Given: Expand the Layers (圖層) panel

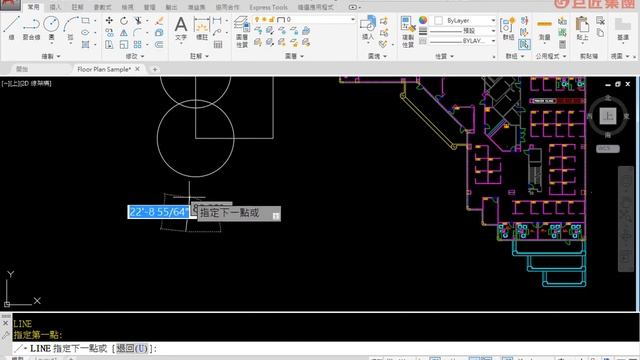Looking at the screenshot, I should point(294,56).
